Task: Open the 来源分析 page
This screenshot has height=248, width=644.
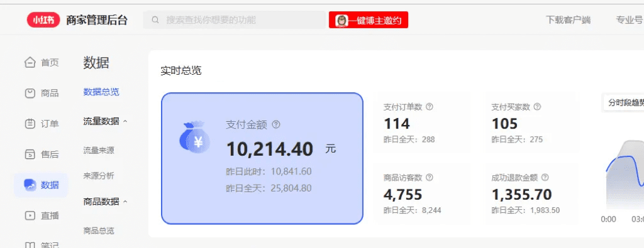Action: click(99, 176)
